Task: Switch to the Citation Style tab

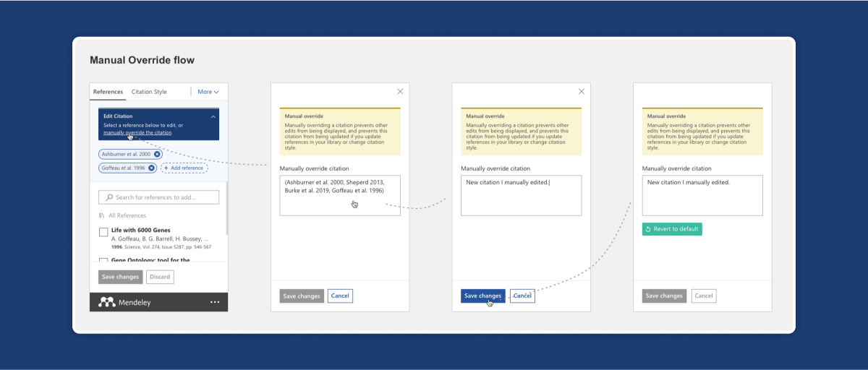Action: click(149, 92)
